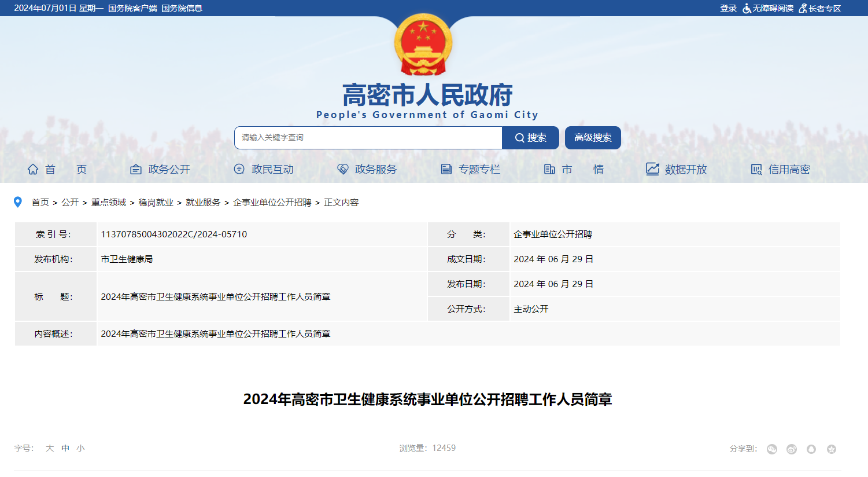Viewport: 868px width, 477px height.
Task: Open 国务院客户端 link in top bar
Action: [x=132, y=8]
